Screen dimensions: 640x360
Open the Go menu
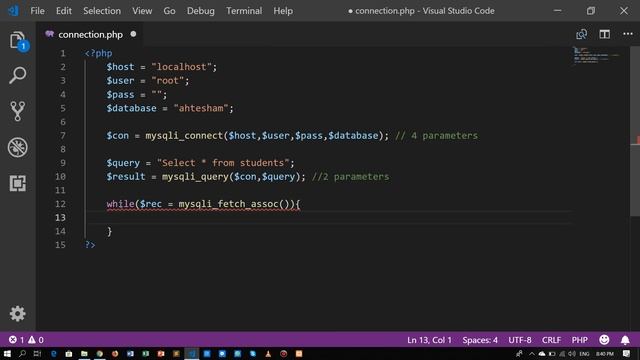pos(169,11)
